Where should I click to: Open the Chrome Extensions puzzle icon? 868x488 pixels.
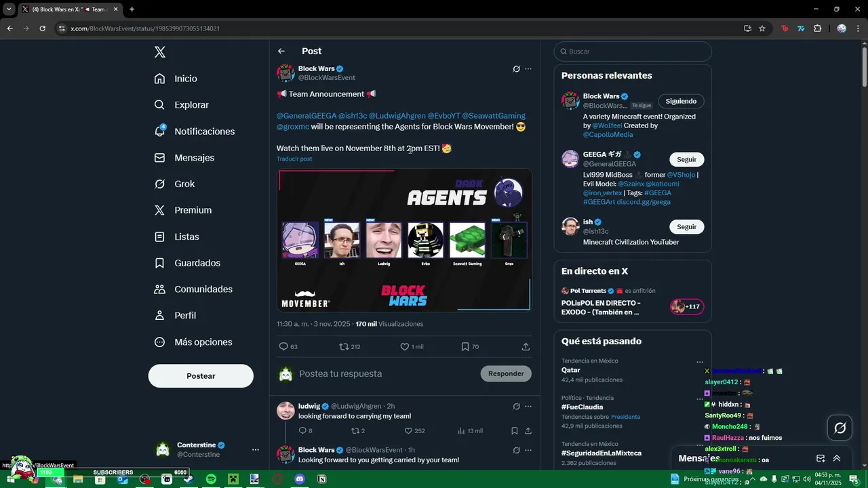tap(817, 28)
